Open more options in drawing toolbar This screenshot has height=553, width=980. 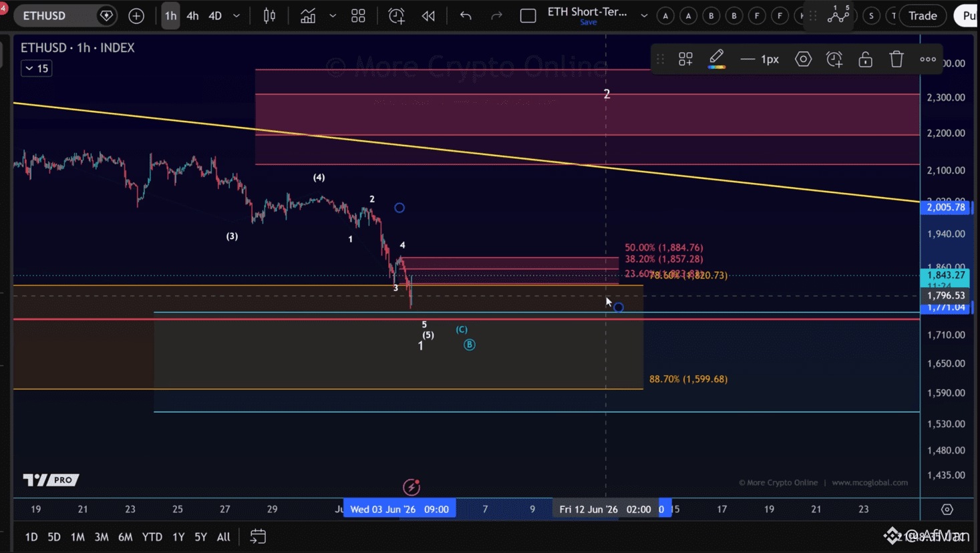click(x=928, y=59)
